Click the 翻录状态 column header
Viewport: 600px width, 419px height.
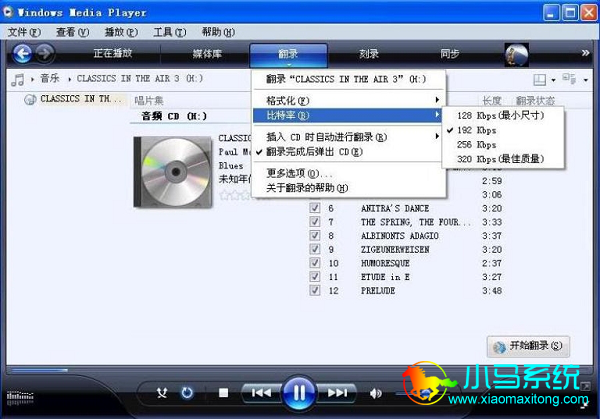[535, 101]
